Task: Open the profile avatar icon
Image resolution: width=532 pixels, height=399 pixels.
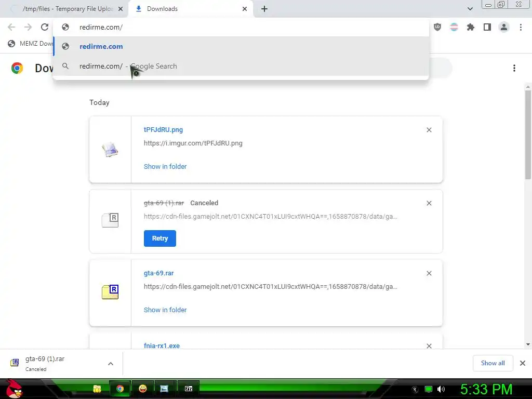Action: tap(504, 27)
